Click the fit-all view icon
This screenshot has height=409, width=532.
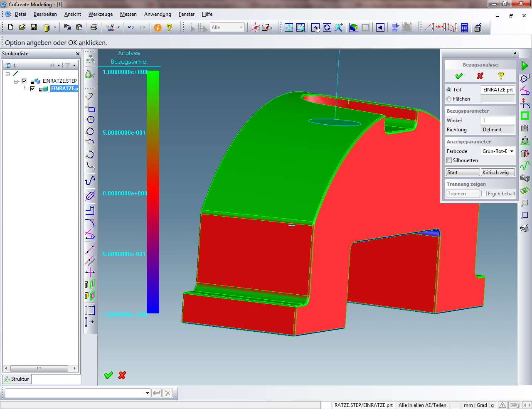pyautogui.click(x=289, y=27)
